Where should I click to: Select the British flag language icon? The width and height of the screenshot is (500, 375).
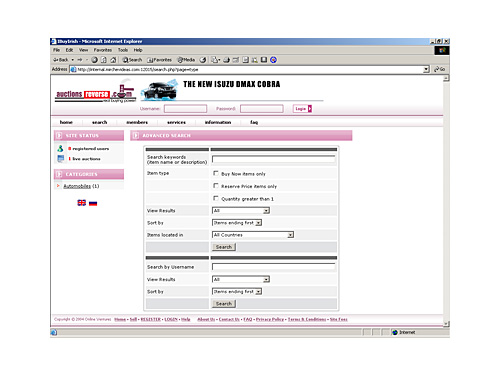[82, 203]
